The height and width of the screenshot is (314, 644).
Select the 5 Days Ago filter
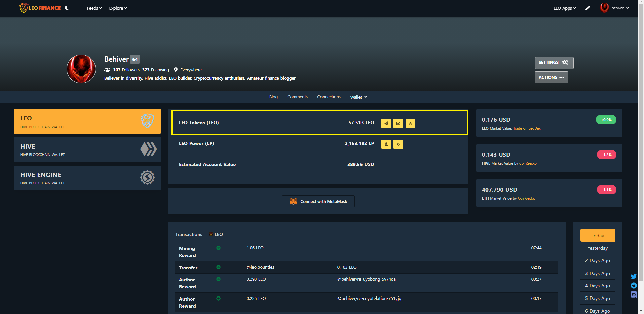tap(598, 298)
